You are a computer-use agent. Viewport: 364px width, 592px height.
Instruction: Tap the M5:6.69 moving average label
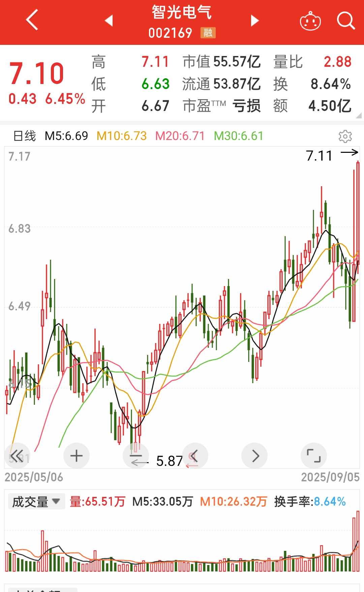coord(66,136)
